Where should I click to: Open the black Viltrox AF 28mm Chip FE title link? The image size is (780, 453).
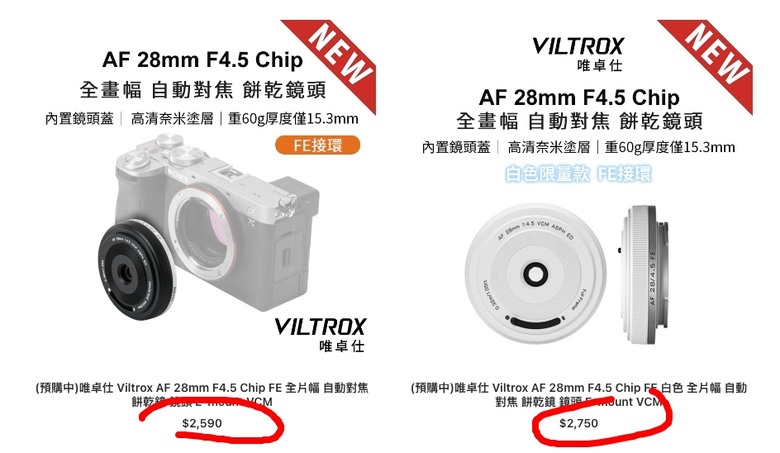point(202,394)
